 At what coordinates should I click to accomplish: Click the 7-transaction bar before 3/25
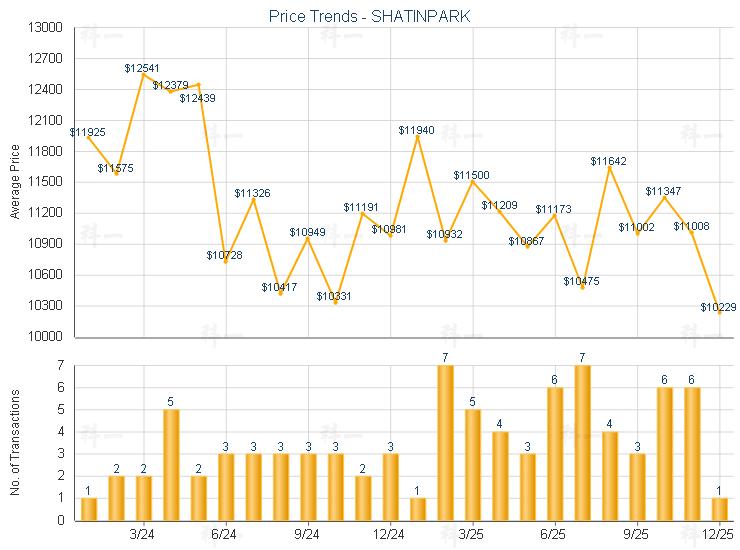tap(445, 443)
